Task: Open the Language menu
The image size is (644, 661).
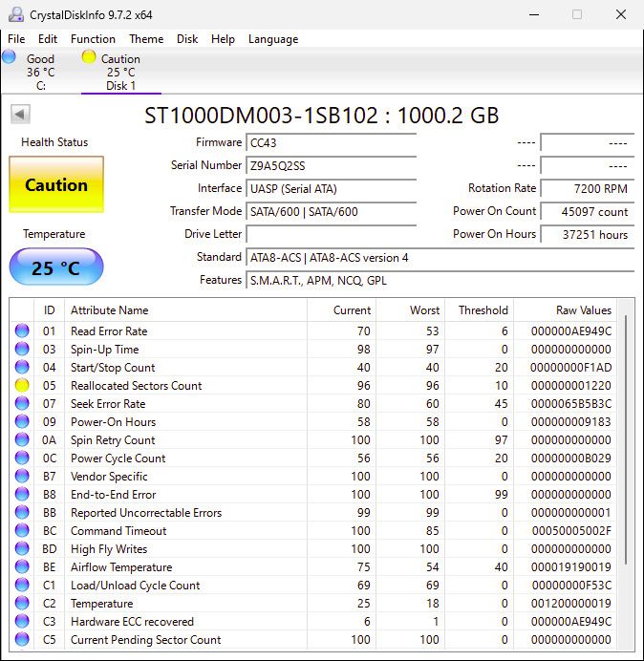Action: [x=273, y=39]
